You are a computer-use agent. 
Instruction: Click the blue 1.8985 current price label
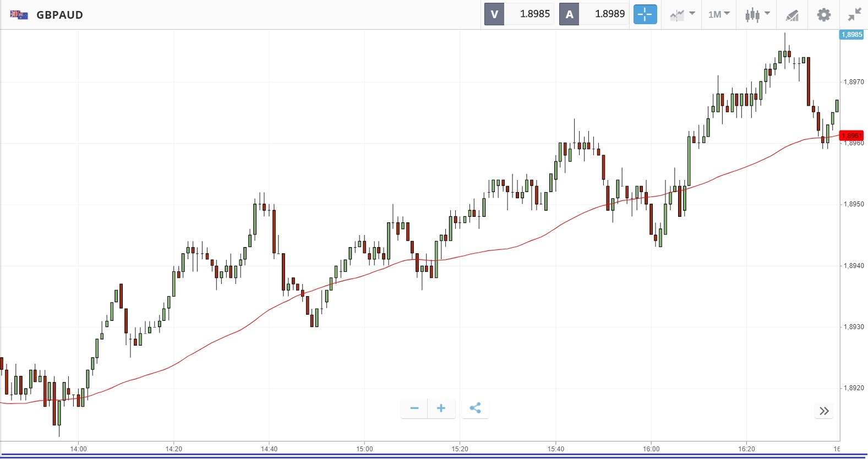coord(852,35)
